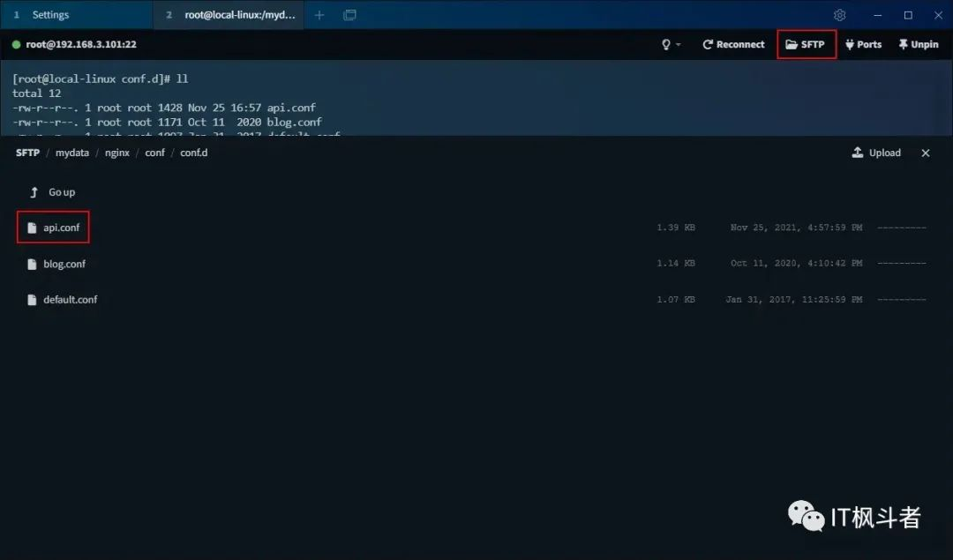953x560 pixels.
Task: Click api.conf in terminal listing
Action: click(x=291, y=108)
